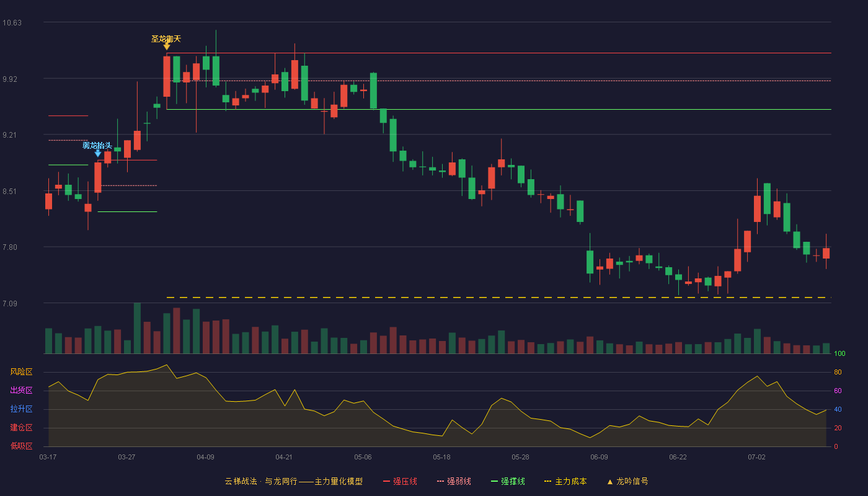Toggle the 主力成本 legend entry

(565, 481)
